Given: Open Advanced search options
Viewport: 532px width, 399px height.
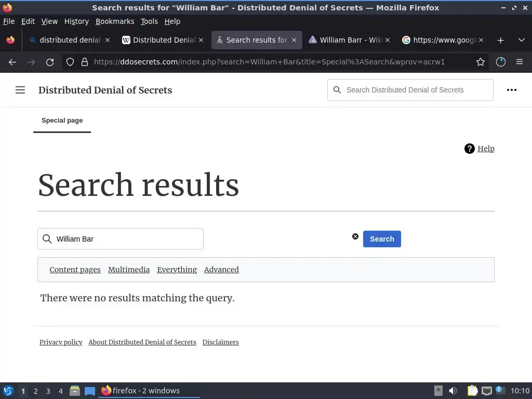Looking at the screenshot, I should pyautogui.click(x=221, y=270).
